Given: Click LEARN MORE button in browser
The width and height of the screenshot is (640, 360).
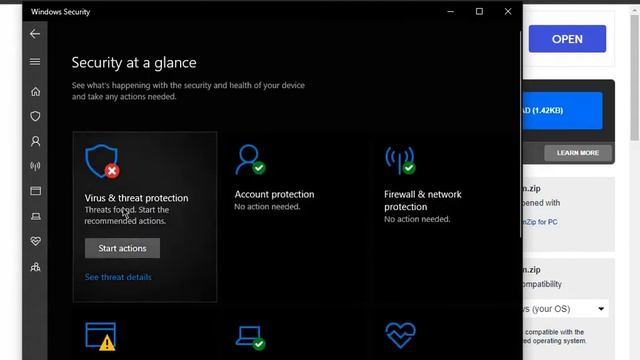Looking at the screenshot, I should (x=578, y=153).
